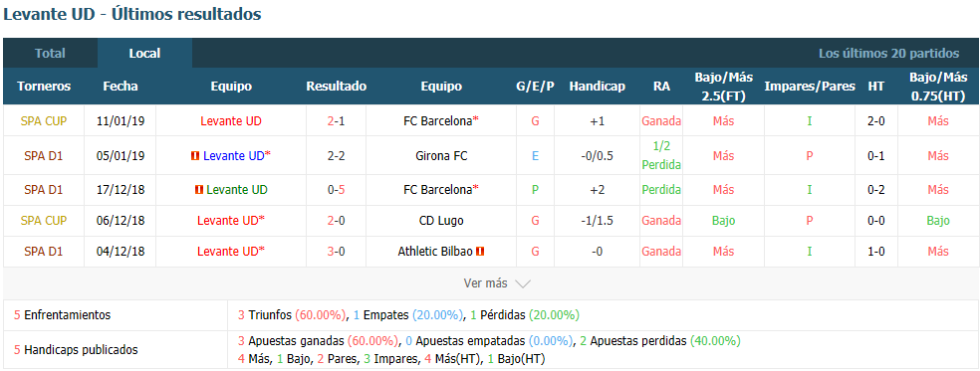Screen dimensions: 980x371
Task: Open FC Barcelona link in 11/01/19 row
Action: point(438,121)
